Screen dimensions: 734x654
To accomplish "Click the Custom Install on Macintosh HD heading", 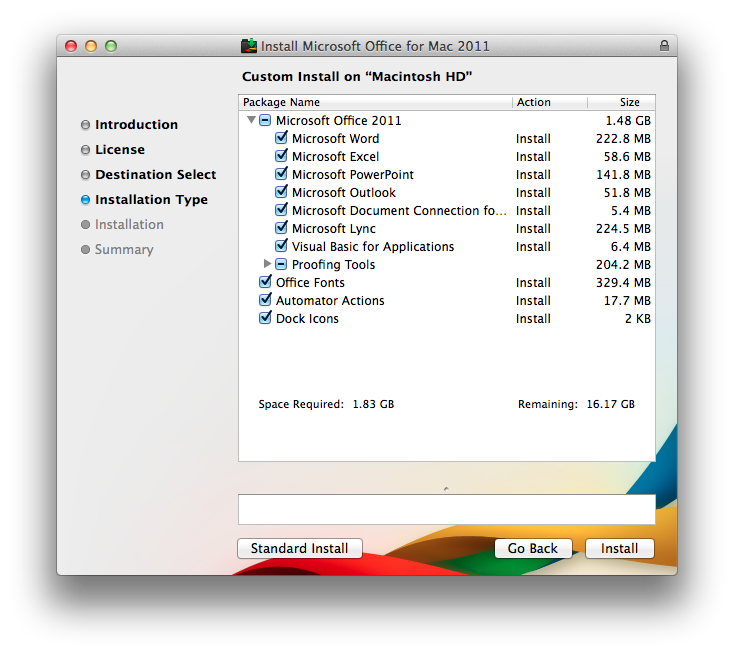I will (x=357, y=76).
